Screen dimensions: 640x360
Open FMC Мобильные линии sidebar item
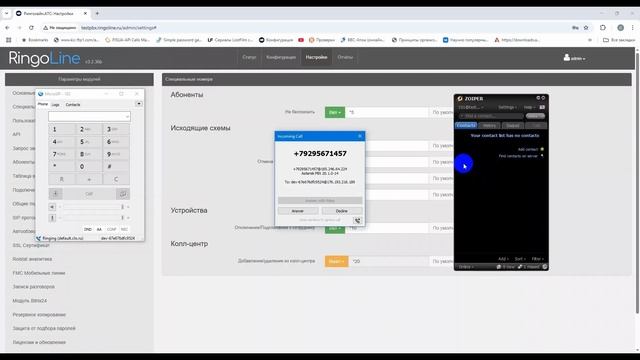pyautogui.click(x=39, y=273)
